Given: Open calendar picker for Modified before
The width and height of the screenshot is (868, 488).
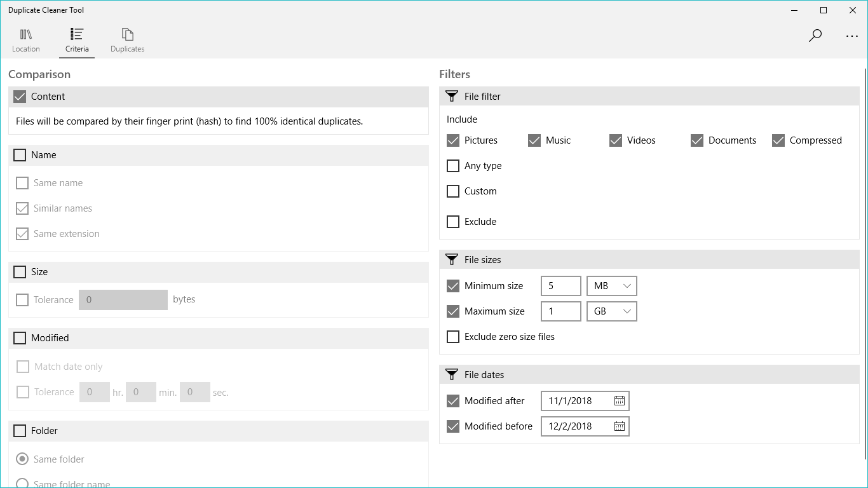Looking at the screenshot, I should pos(620,426).
